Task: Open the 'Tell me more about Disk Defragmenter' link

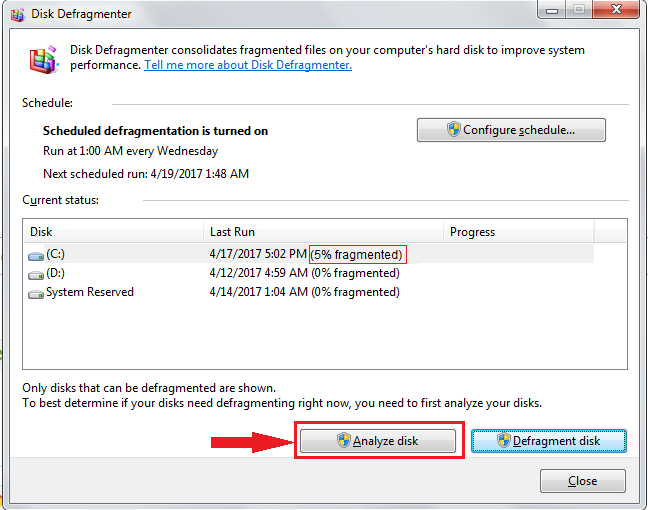Action: tap(248, 65)
